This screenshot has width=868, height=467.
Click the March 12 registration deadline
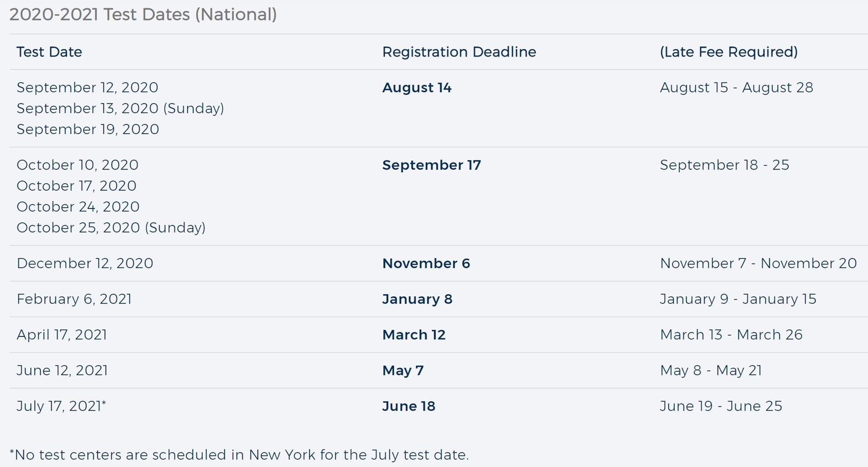tap(413, 334)
